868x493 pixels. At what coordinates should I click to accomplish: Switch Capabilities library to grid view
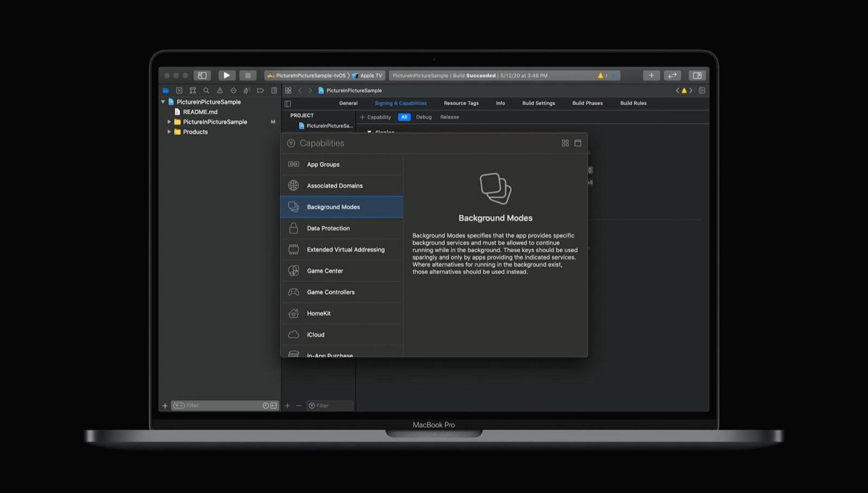click(565, 143)
